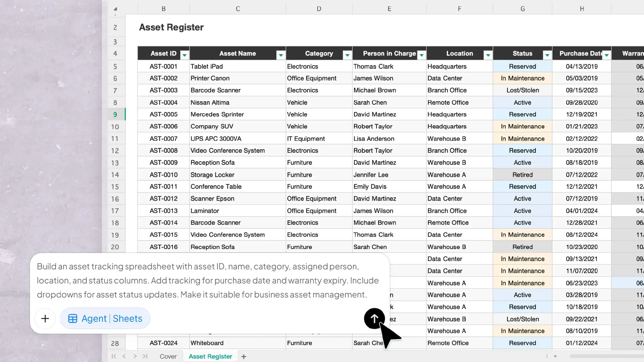Select row 4 header
644x362 pixels.
click(x=115, y=53)
